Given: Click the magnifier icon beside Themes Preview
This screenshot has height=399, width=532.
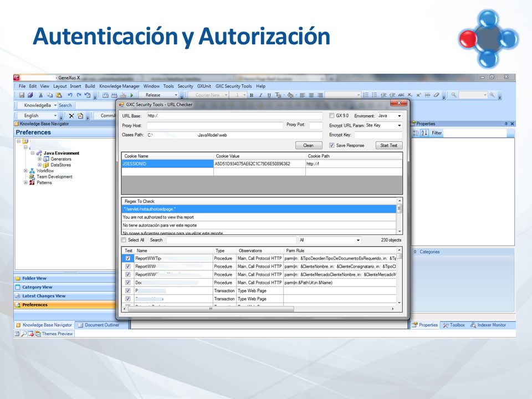Looking at the screenshot, I should [x=24, y=334].
